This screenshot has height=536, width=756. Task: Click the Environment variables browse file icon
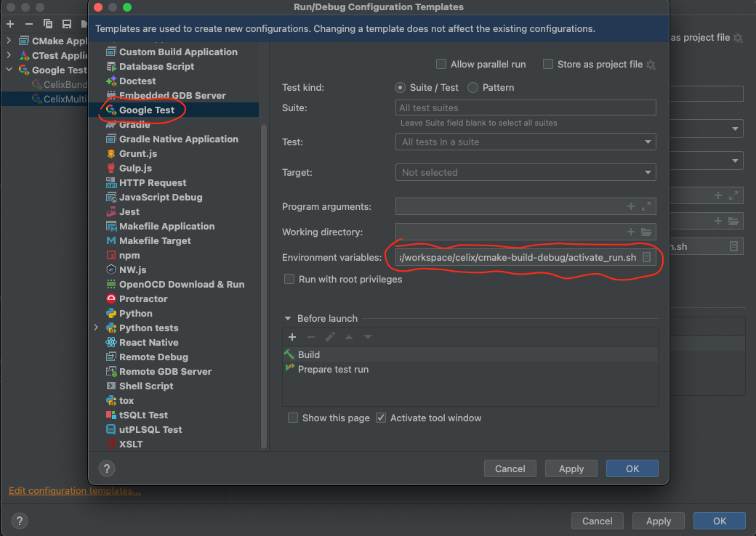(646, 258)
